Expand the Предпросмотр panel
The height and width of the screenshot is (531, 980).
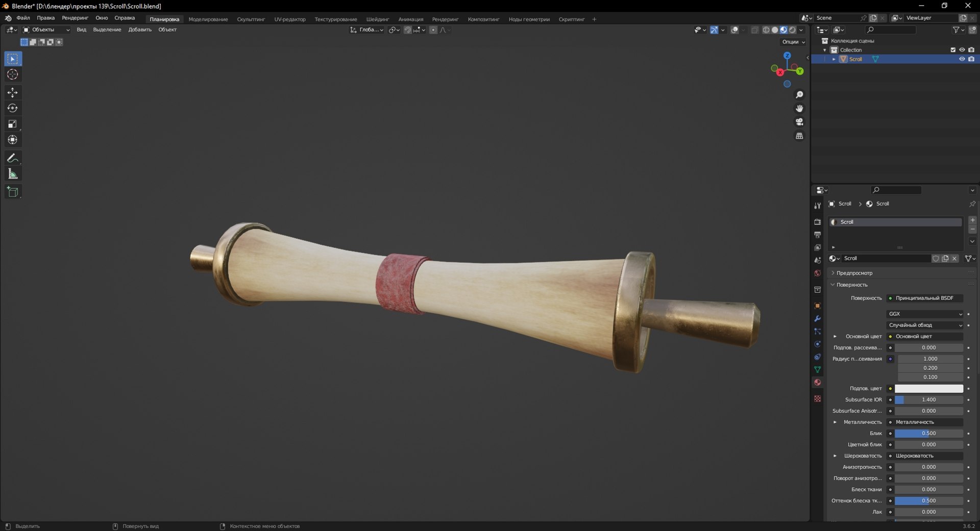click(x=854, y=273)
